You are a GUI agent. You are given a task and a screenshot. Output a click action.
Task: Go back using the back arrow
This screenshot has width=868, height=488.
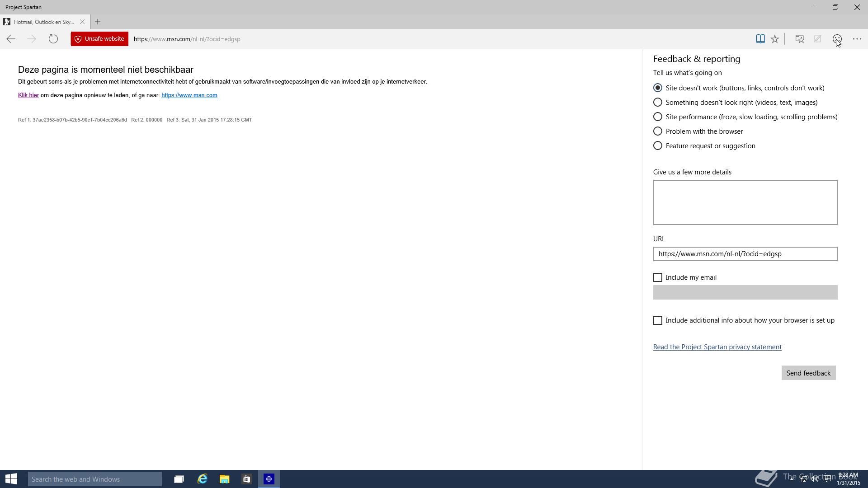pyautogui.click(x=11, y=39)
